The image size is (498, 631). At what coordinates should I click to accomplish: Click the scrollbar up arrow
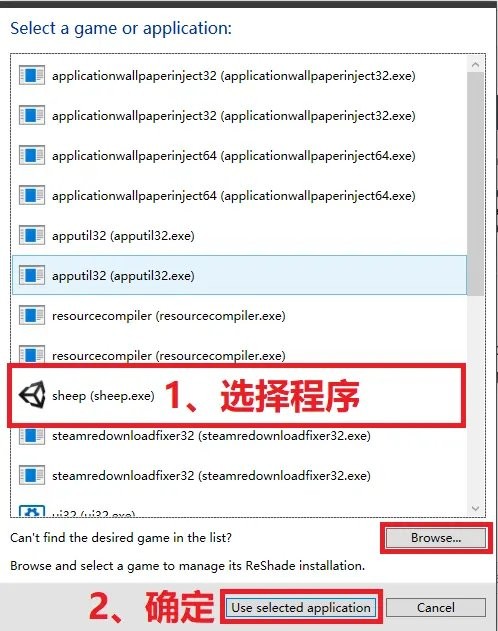[x=475, y=64]
